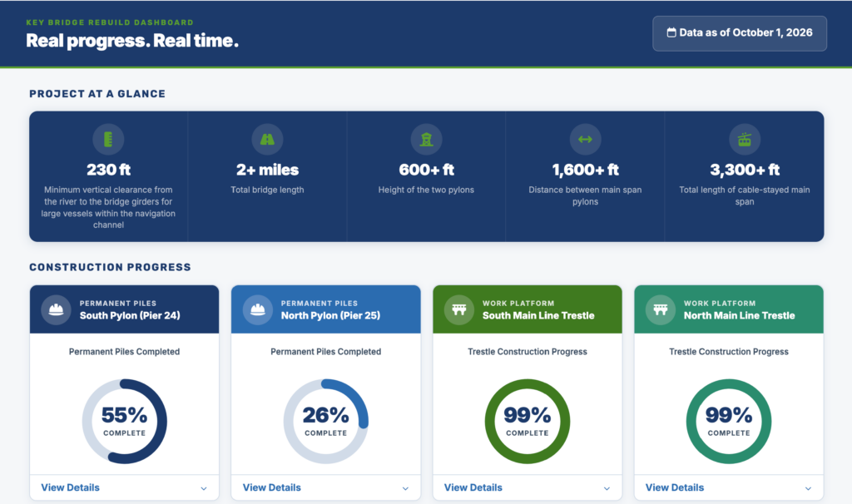The image size is (852, 504).
Task: Click the trestle icon for South Main Line
Action: click(x=459, y=309)
